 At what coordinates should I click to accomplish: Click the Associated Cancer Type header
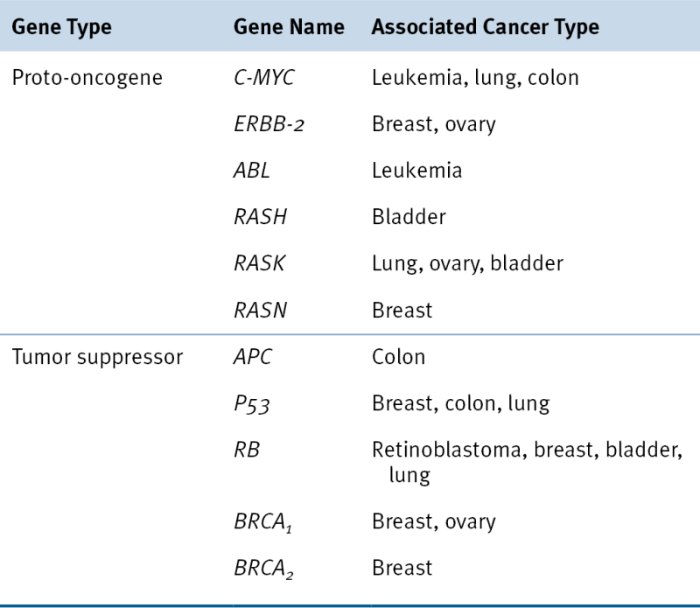pos(485,27)
